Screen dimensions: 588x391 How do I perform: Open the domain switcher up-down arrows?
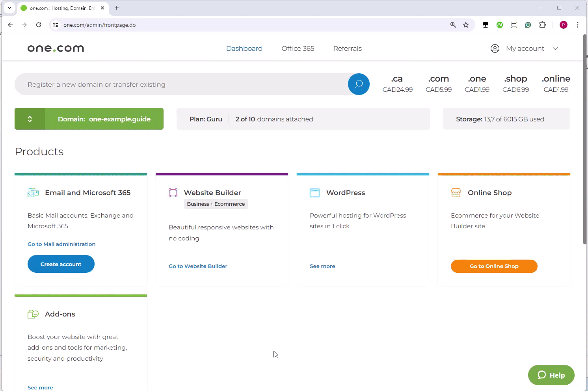click(x=30, y=119)
